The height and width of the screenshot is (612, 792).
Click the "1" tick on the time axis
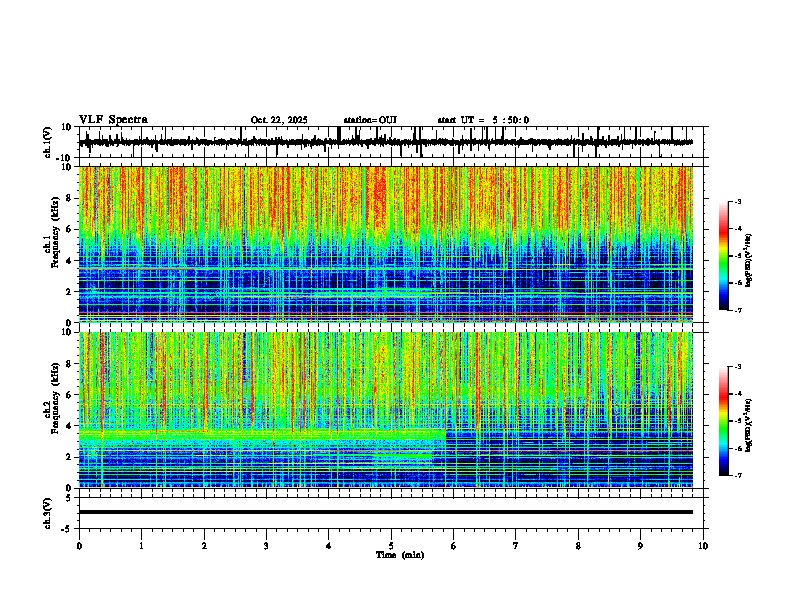pyautogui.click(x=141, y=546)
